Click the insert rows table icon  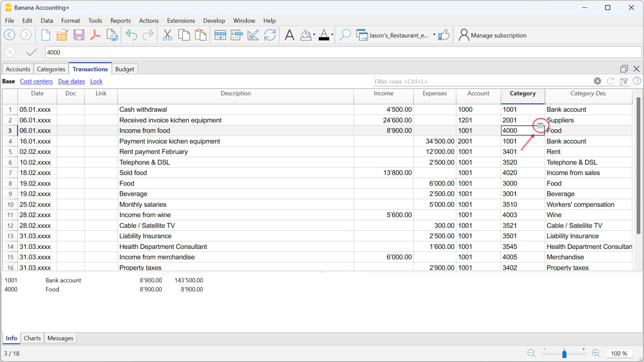tap(220, 35)
